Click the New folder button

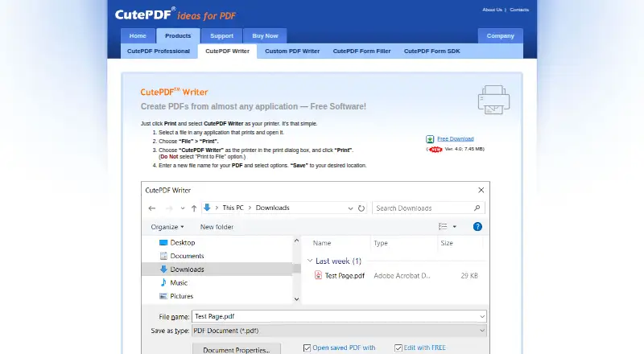[217, 227]
